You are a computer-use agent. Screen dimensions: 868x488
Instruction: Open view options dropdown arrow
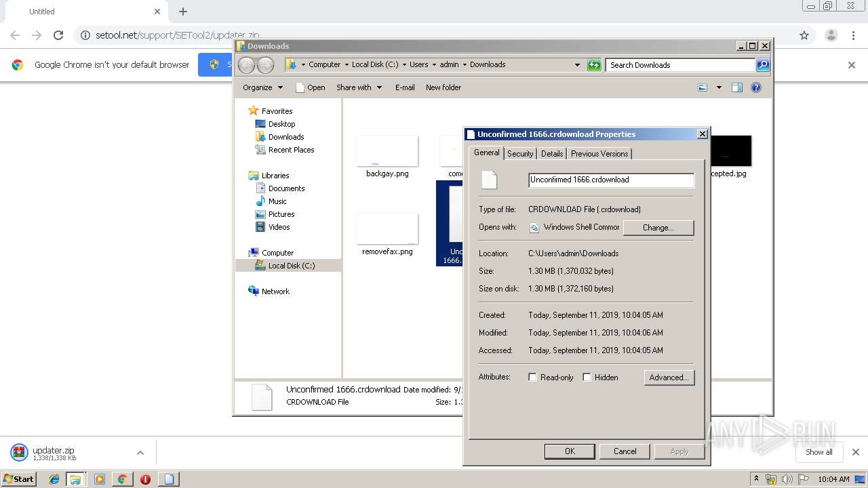pyautogui.click(x=719, y=87)
